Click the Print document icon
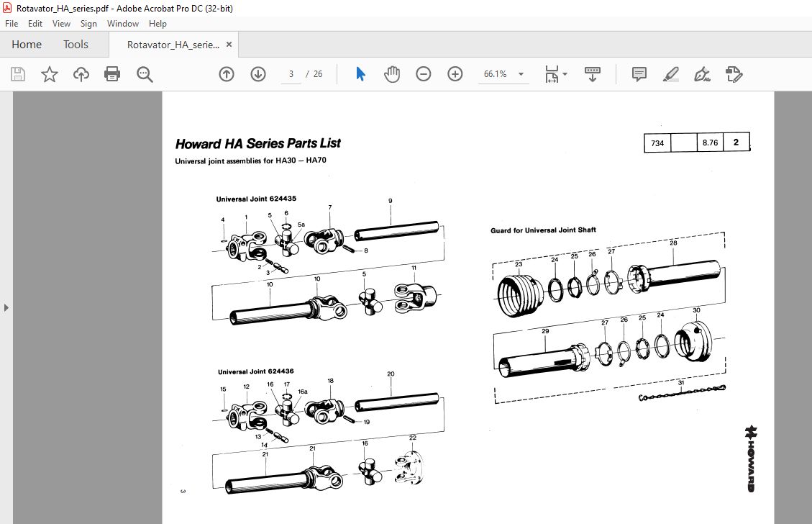 coord(112,73)
